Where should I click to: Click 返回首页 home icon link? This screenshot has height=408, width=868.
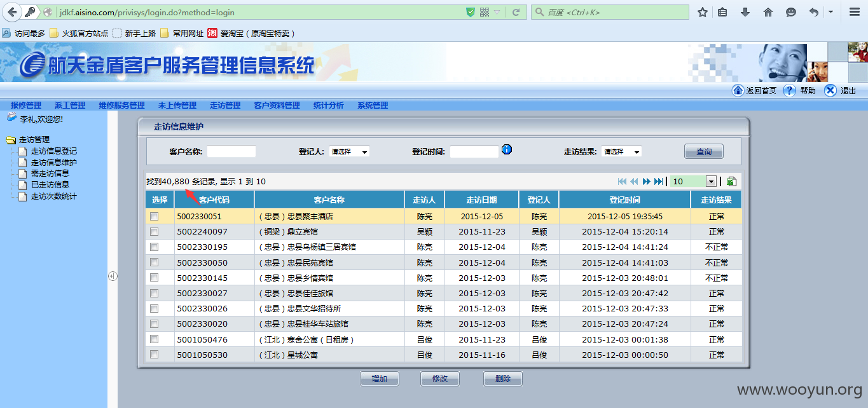[x=754, y=90]
